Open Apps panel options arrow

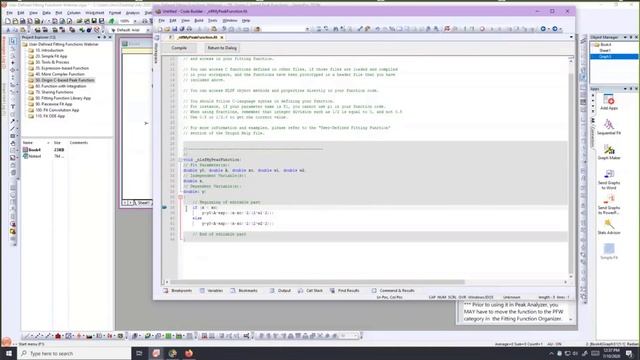tap(625, 89)
